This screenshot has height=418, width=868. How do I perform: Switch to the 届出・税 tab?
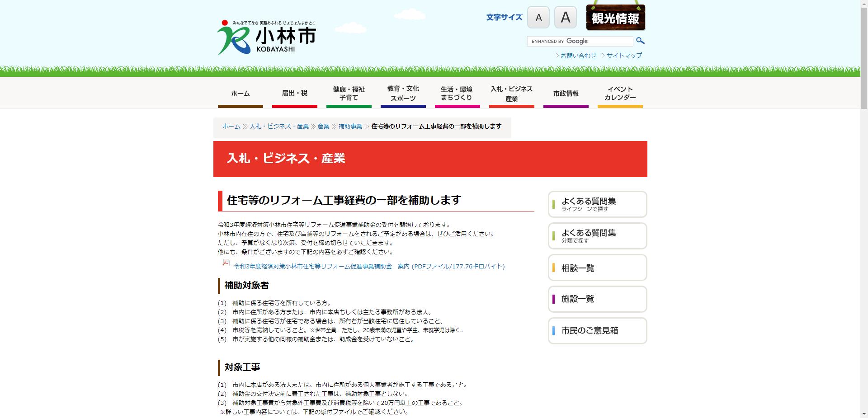[294, 94]
